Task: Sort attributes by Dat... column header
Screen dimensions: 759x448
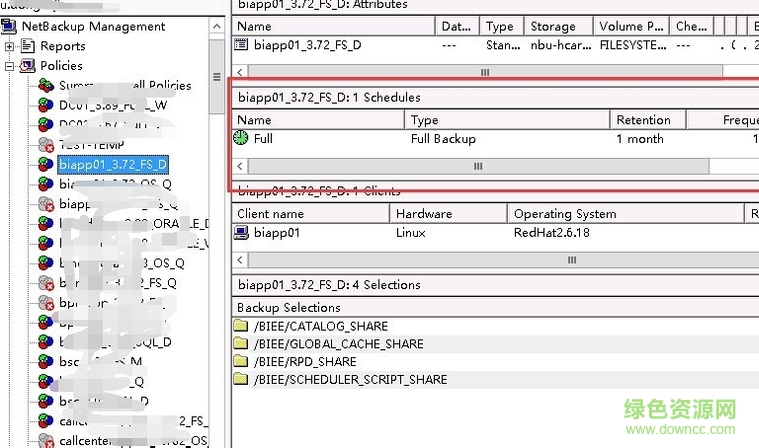Action: [x=457, y=26]
